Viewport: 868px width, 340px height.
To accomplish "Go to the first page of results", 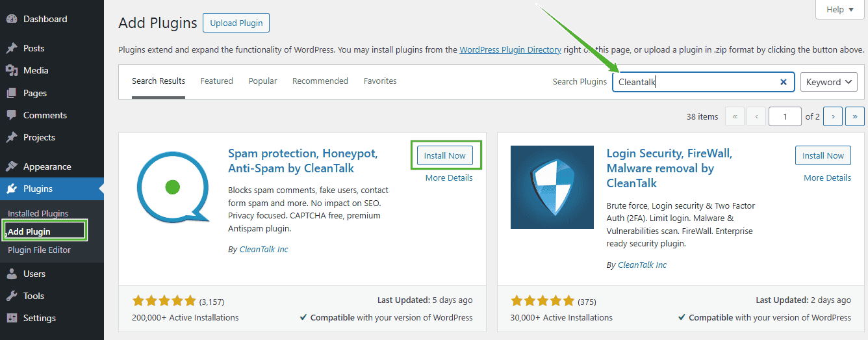I will tap(734, 116).
